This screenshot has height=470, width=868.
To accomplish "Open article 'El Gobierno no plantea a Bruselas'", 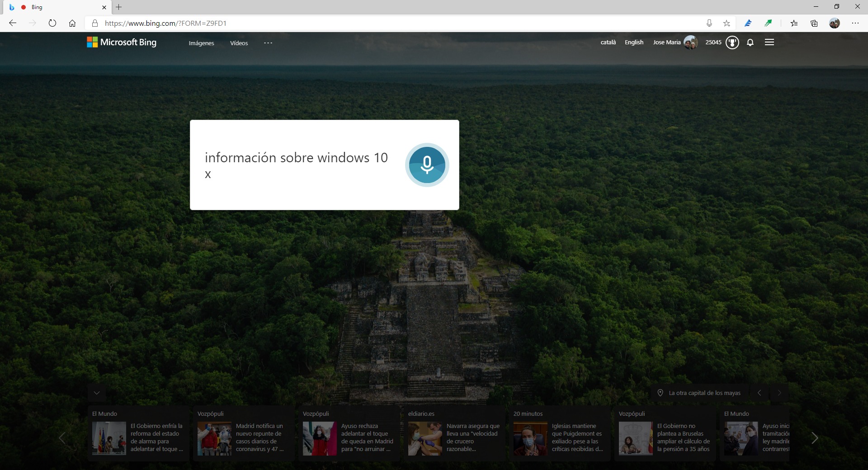I will click(684, 437).
